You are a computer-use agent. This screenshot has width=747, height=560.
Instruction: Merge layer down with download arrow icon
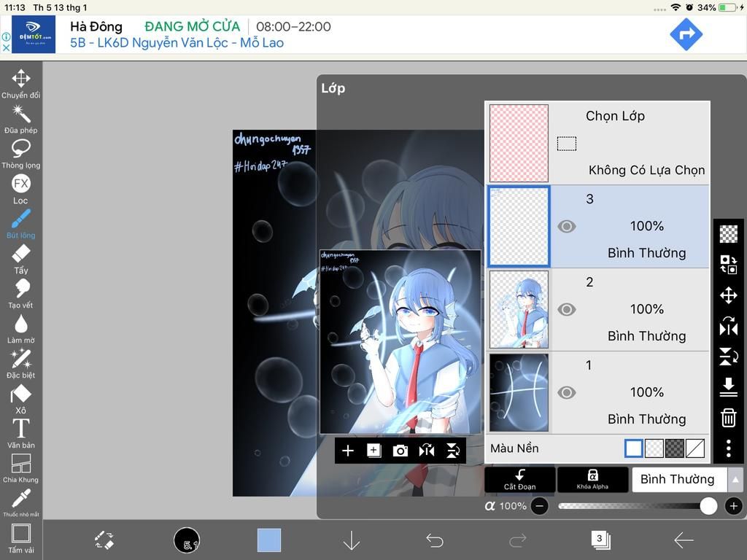729,387
